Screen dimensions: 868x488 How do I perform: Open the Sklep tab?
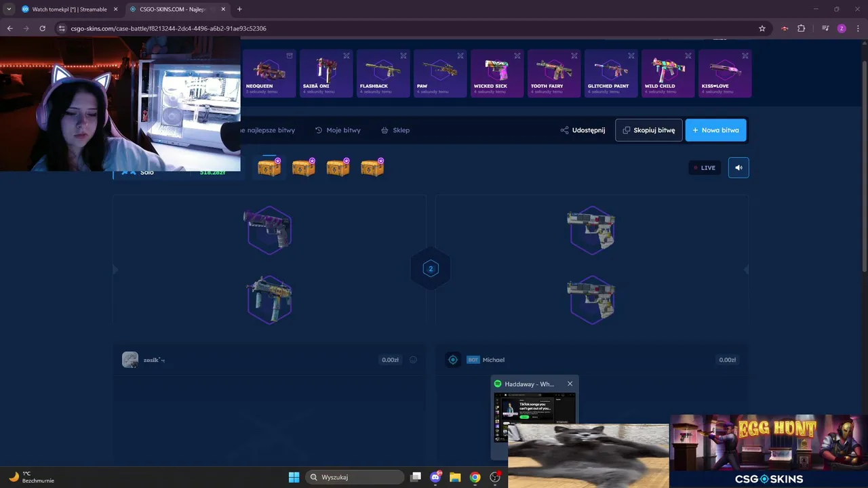coord(395,130)
